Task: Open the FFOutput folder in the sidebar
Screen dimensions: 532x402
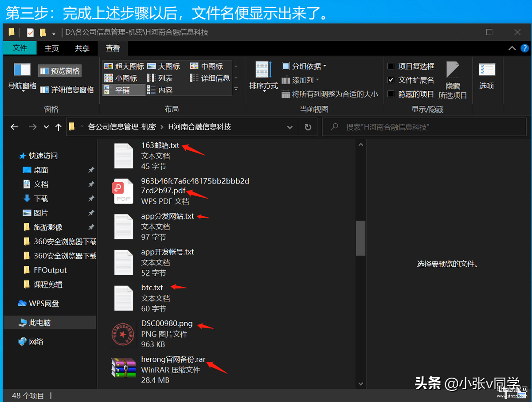Action: (x=45, y=270)
